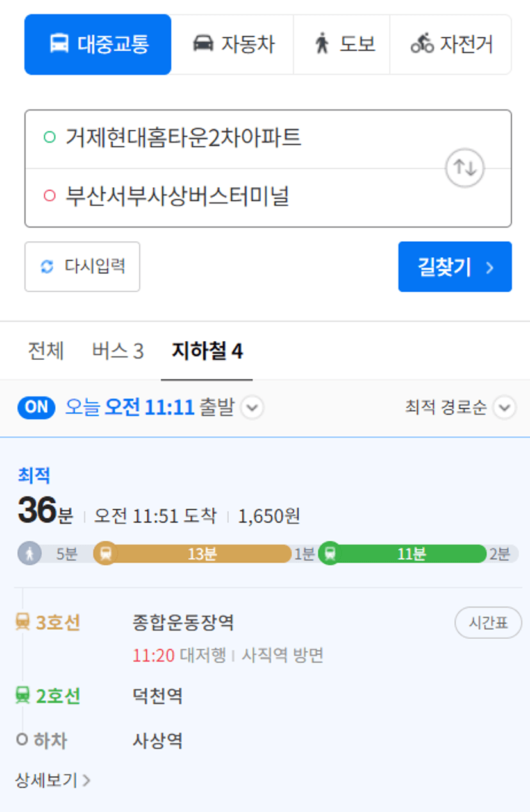
Task: Open the 시간표 timetable button
Action: [488, 623]
